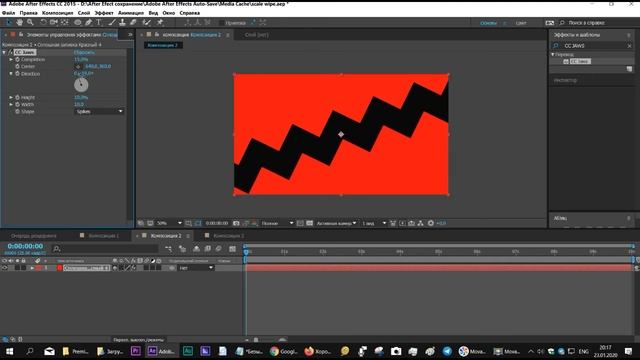Open the Композиция menu
Viewport: 640px width, 360px height.
coord(58,13)
